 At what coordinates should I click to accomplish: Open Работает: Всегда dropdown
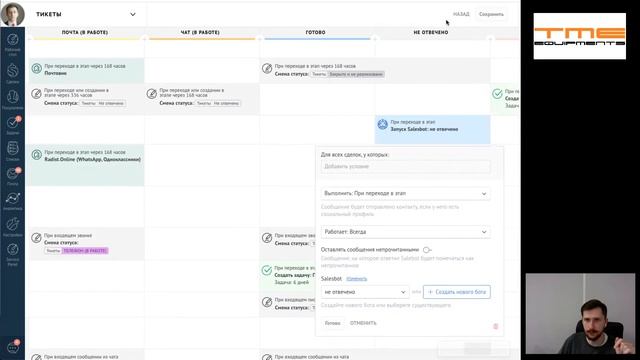405,232
